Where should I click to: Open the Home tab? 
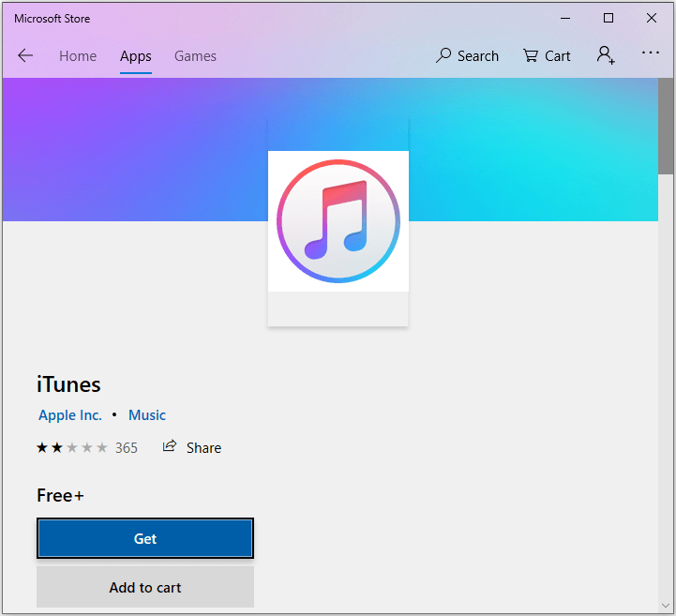pos(78,56)
